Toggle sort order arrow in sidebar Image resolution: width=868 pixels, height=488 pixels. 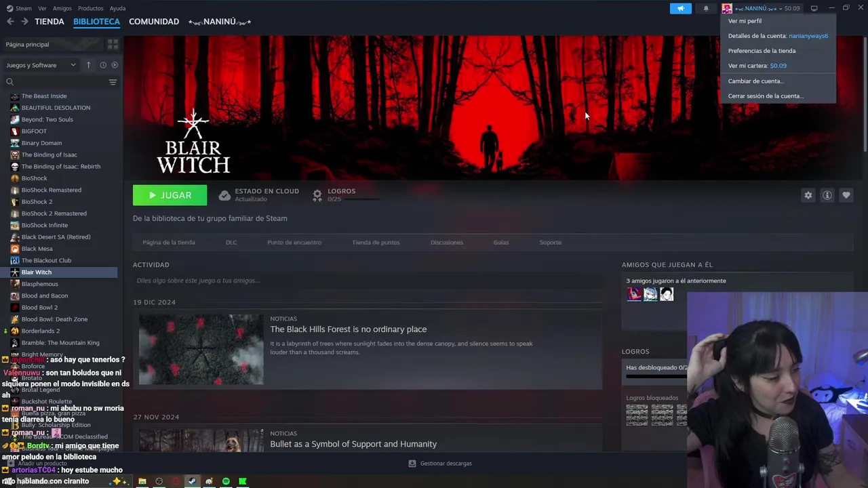88,65
